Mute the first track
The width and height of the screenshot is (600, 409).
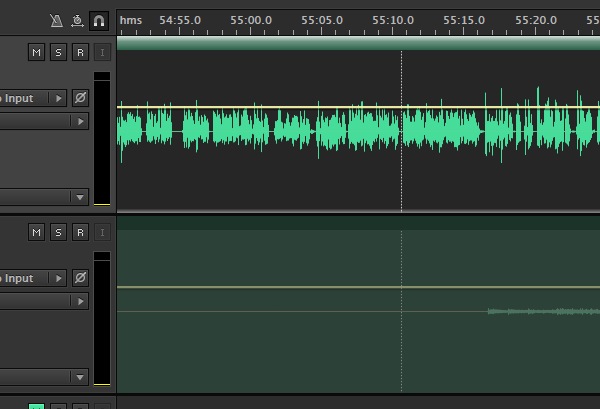[37, 53]
